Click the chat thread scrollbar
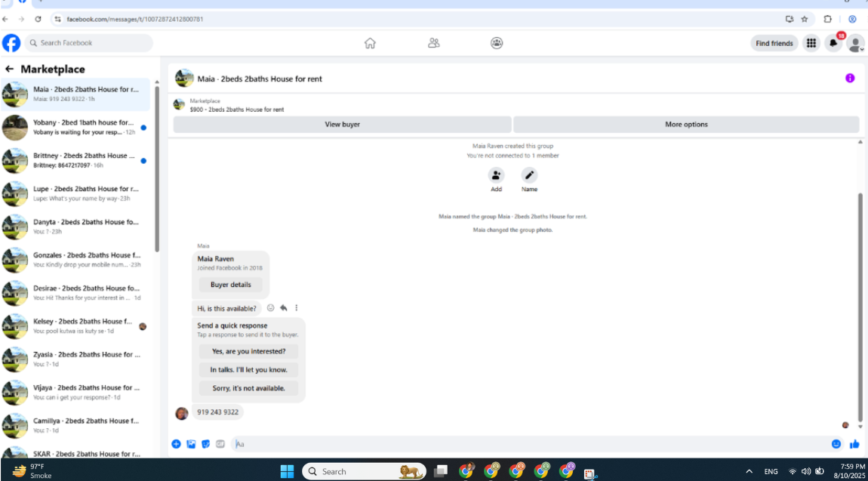Viewport: 868px width, 481px height. point(860,307)
